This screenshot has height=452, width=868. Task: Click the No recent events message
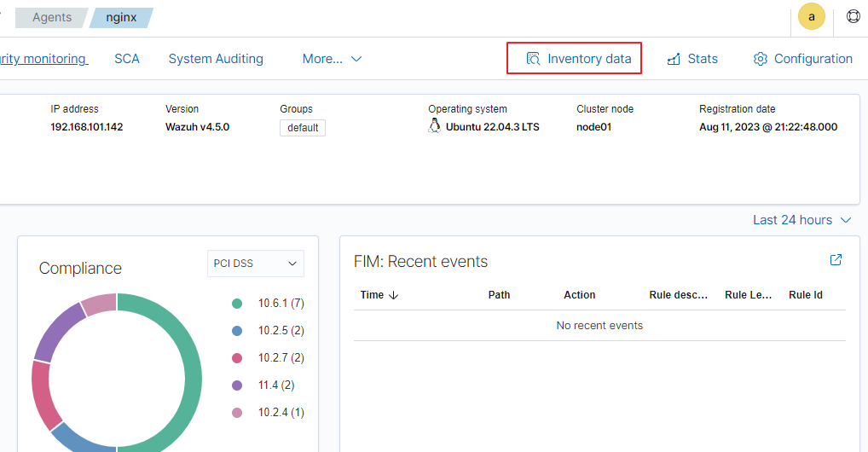tap(599, 326)
